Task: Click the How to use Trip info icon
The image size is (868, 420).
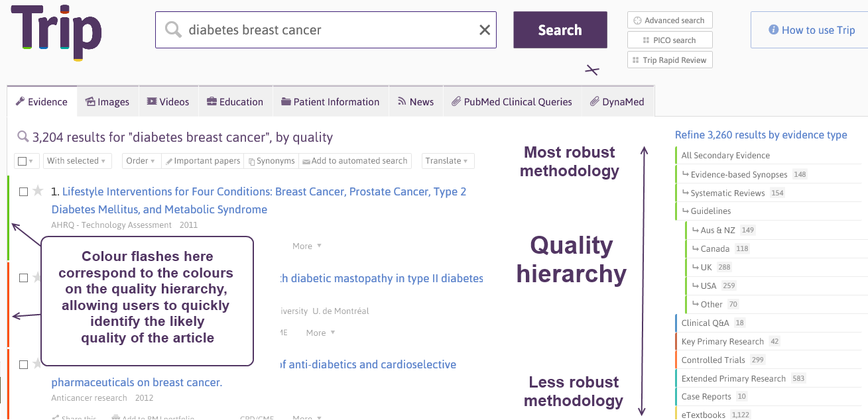Action: [773, 30]
